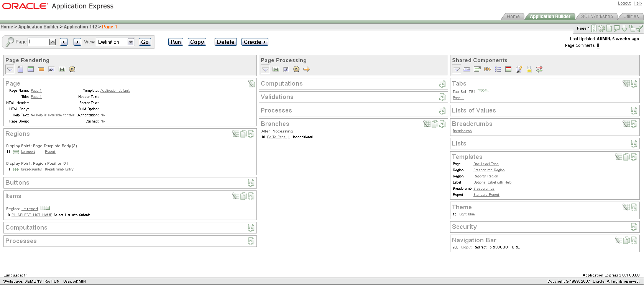The width and height of the screenshot is (644, 288).
Task: Click the orange arrow Branches icon in Page Processing
Action: click(306, 70)
